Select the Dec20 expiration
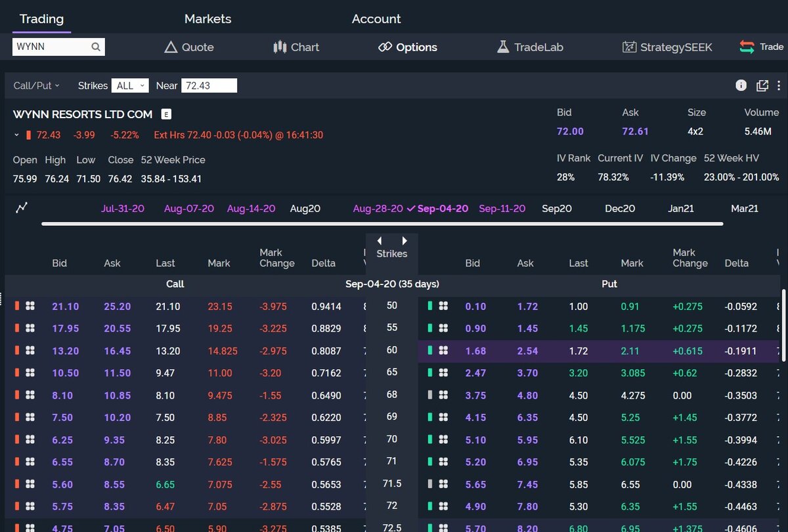This screenshot has height=532, width=788. click(620, 208)
